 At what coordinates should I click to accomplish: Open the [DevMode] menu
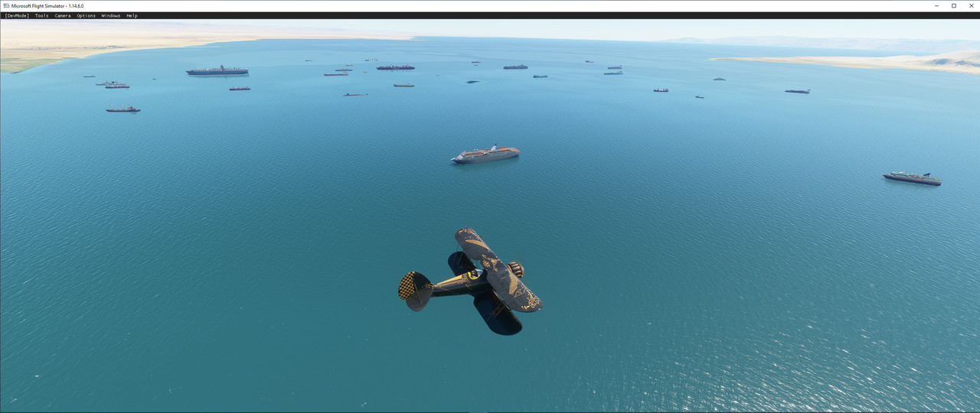click(x=16, y=15)
